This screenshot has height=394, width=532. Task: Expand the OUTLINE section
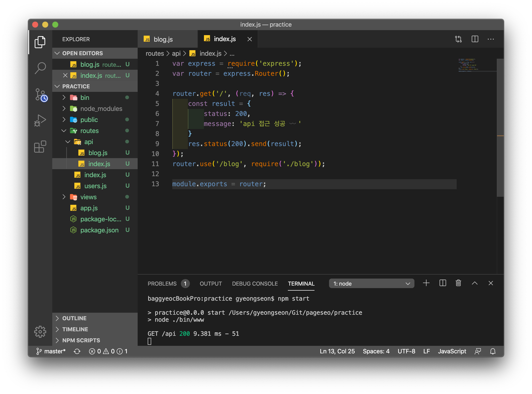[74, 318]
